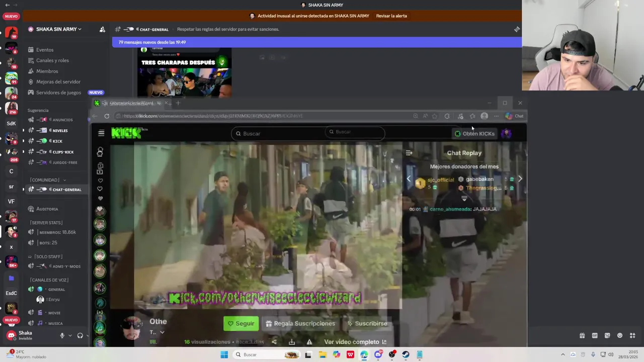Collapse the SERVER STATS category
Viewport: 644px width, 362px height.
46,223
